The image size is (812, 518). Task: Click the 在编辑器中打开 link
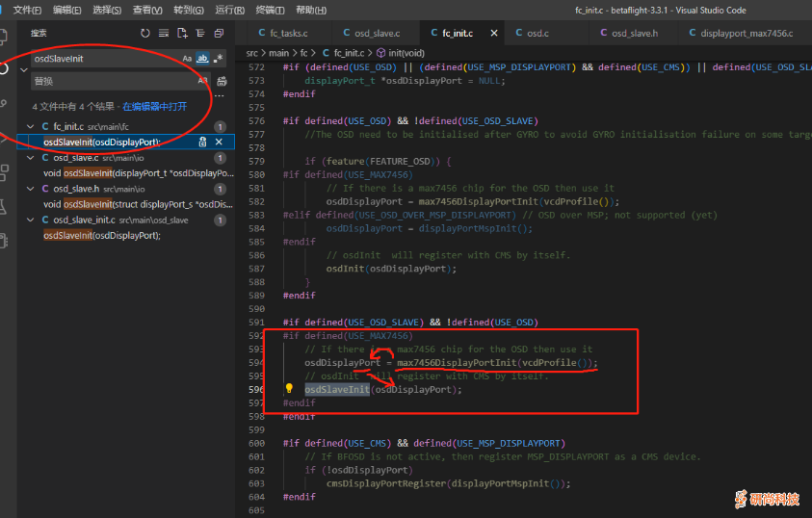154,106
